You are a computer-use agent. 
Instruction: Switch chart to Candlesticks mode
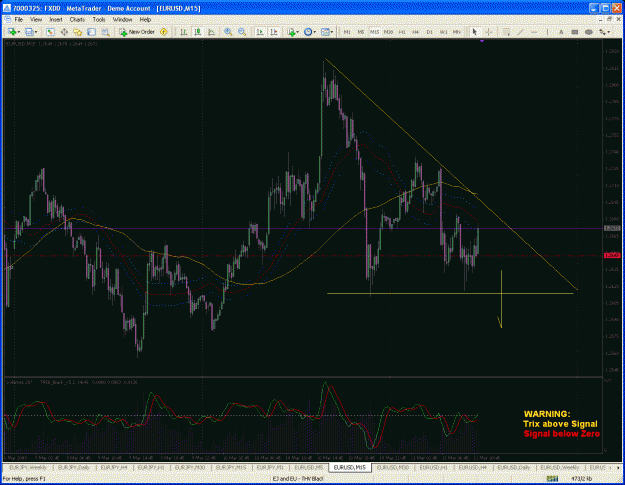pos(197,32)
